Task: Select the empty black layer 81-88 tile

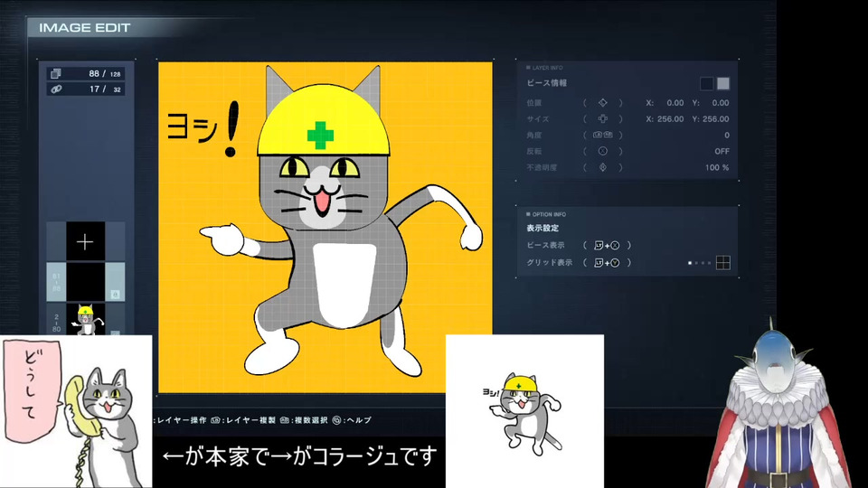Action: 85,282
